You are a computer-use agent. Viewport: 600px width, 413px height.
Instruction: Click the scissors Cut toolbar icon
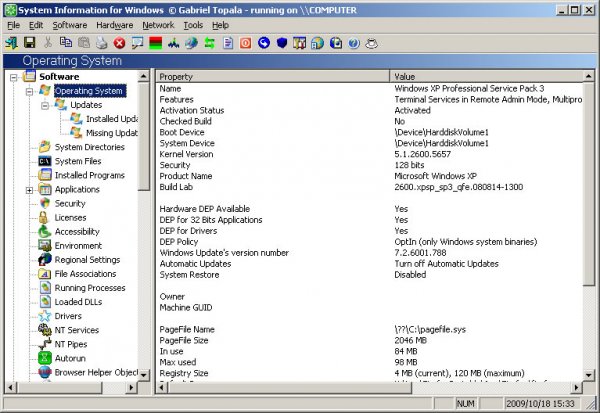click(47, 43)
